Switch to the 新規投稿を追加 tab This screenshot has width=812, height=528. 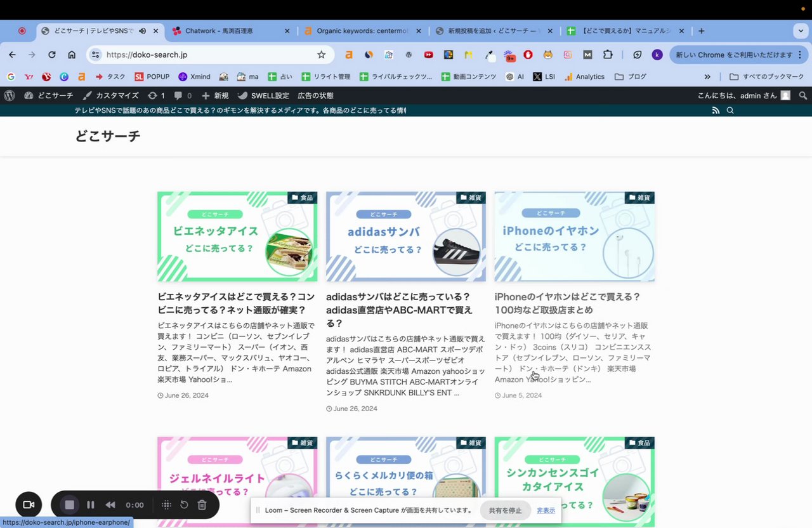click(x=494, y=30)
